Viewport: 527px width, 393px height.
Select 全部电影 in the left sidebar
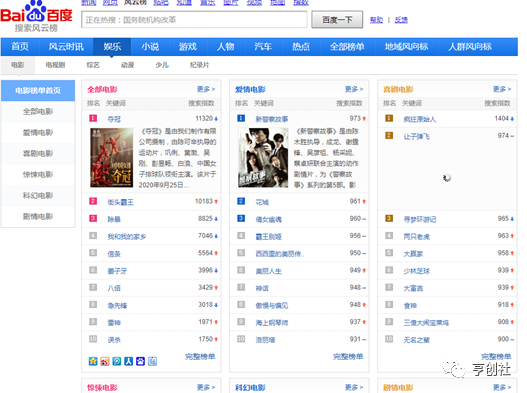pos(38,112)
